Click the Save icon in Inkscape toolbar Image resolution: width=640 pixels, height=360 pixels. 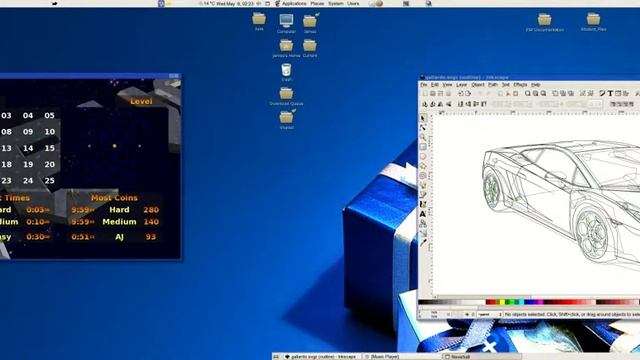click(440, 94)
